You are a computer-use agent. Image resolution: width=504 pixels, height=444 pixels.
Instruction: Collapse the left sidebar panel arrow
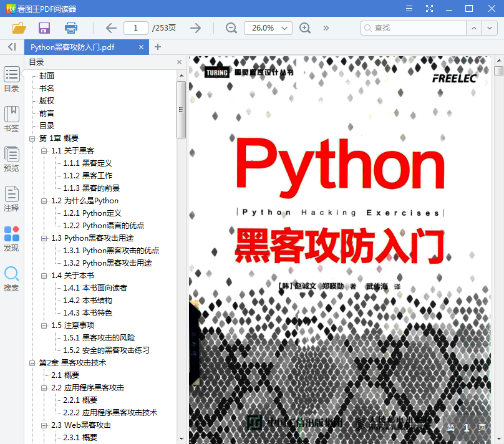pyautogui.click(x=12, y=47)
